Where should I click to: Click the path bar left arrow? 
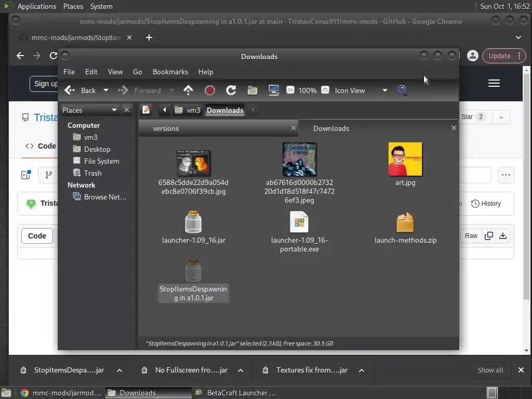pos(165,110)
